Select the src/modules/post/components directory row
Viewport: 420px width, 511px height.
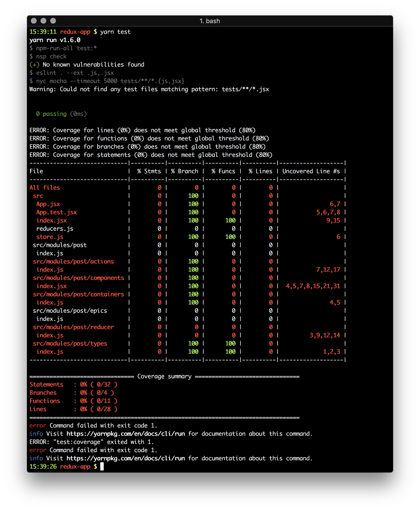[78, 278]
